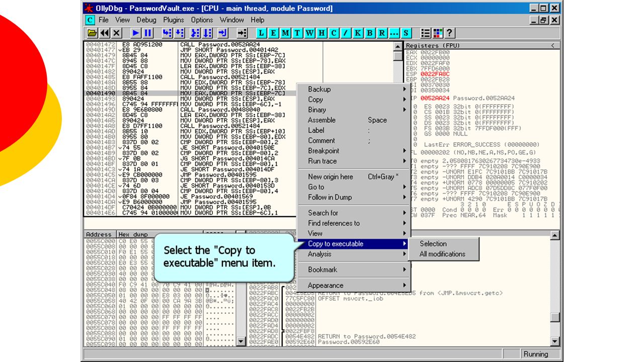Click the Close program X toolbar icon

click(117, 33)
